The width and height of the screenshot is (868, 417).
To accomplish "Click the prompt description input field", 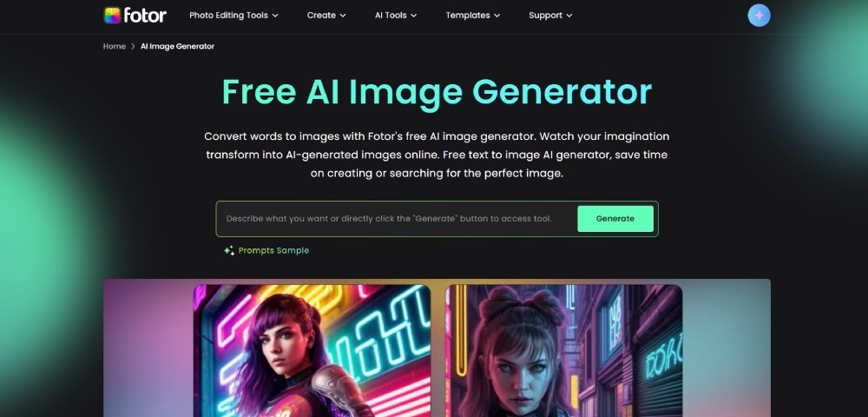I will [394, 219].
